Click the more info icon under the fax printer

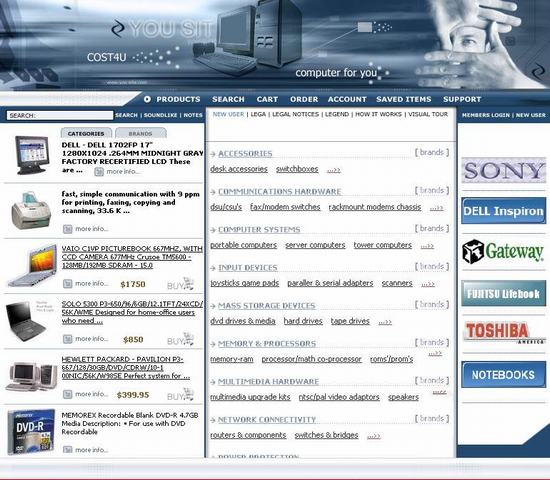tap(67, 229)
